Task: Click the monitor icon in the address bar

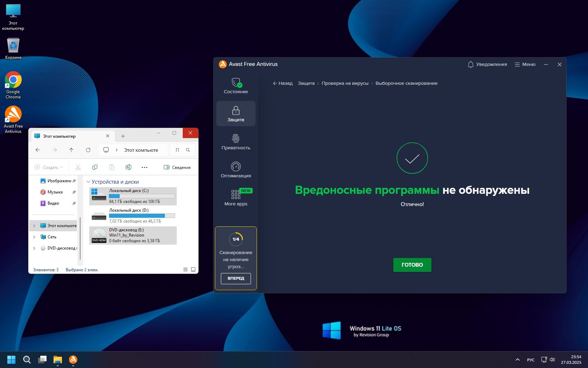Action: [x=106, y=150]
